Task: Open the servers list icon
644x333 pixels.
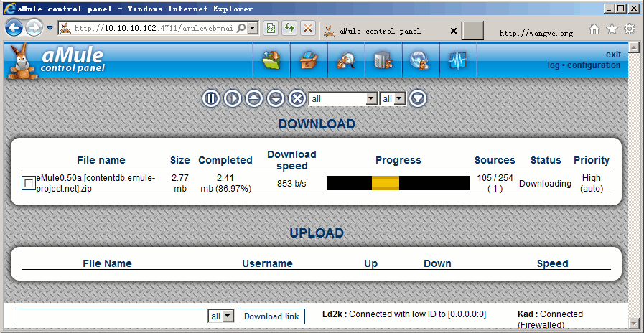Action: tap(383, 61)
